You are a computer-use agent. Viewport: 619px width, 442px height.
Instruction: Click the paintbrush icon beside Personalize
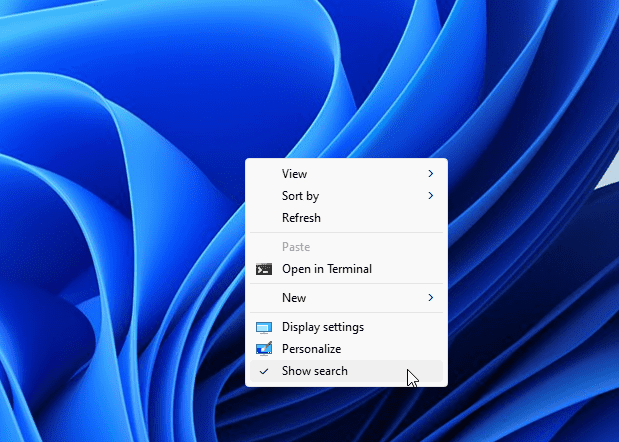click(264, 349)
